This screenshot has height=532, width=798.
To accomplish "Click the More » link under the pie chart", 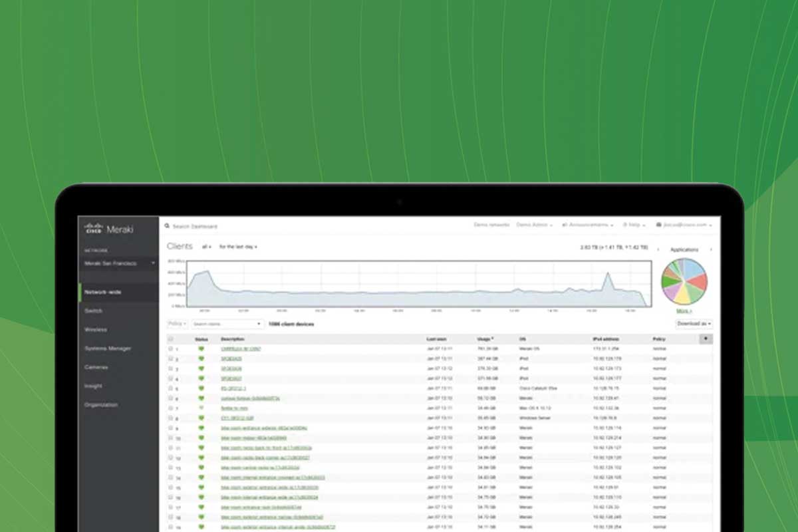I will [x=684, y=311].
